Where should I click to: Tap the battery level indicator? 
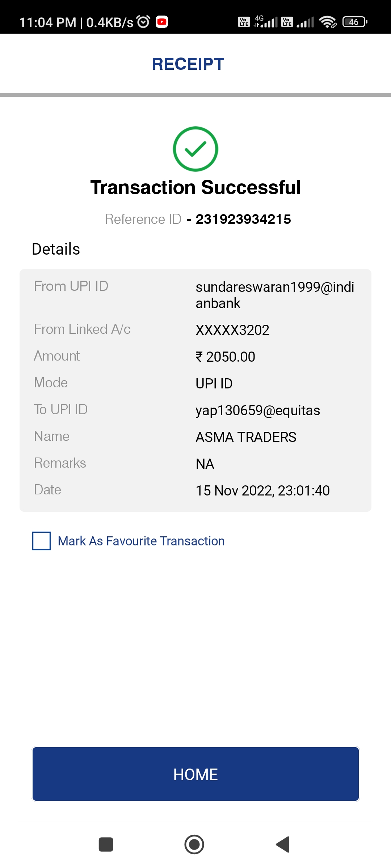tap(355, 22)
